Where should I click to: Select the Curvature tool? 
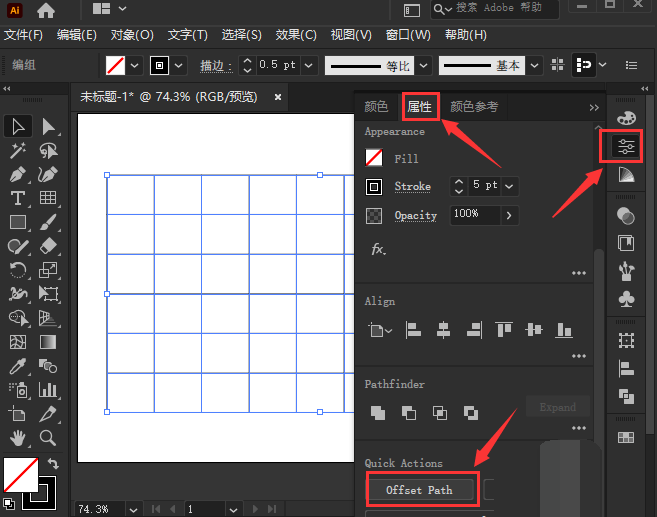point(48,174)
